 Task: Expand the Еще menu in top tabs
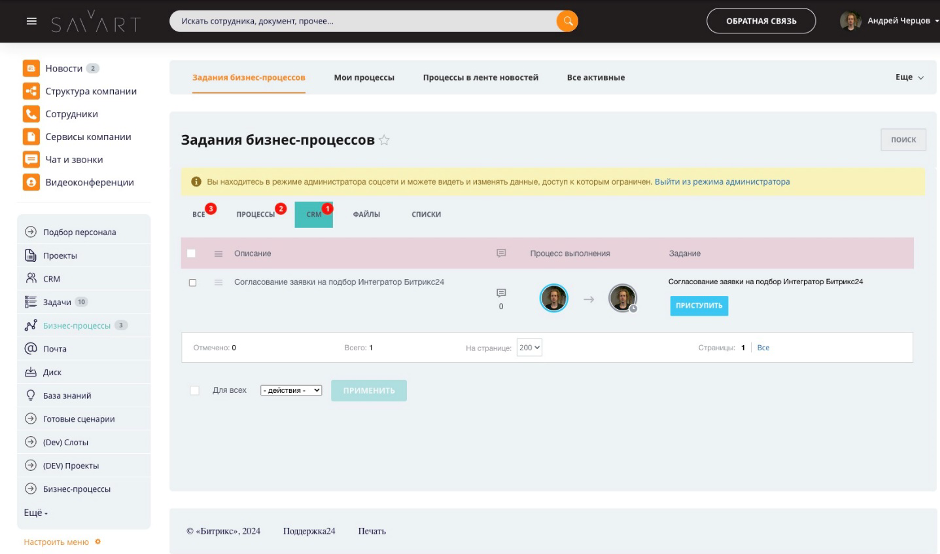pos(909,77)
